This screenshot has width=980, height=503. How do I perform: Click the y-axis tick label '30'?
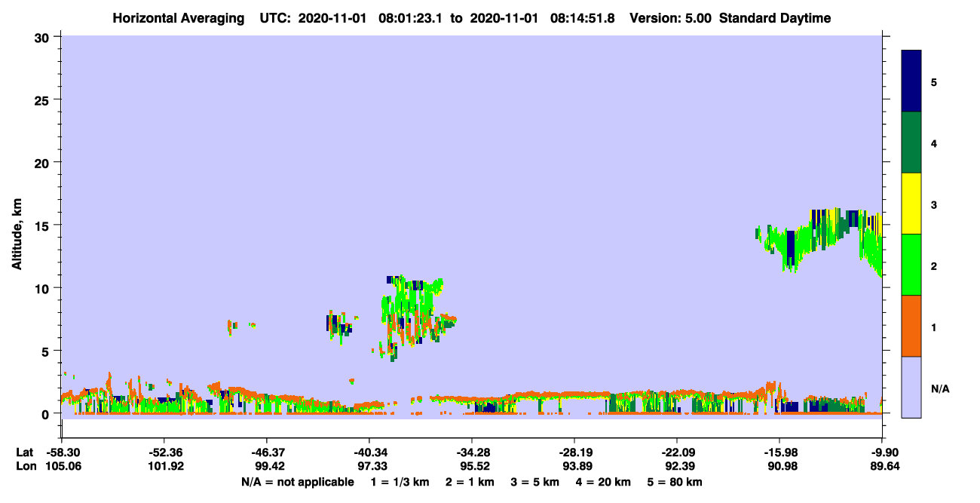point(44,37)
